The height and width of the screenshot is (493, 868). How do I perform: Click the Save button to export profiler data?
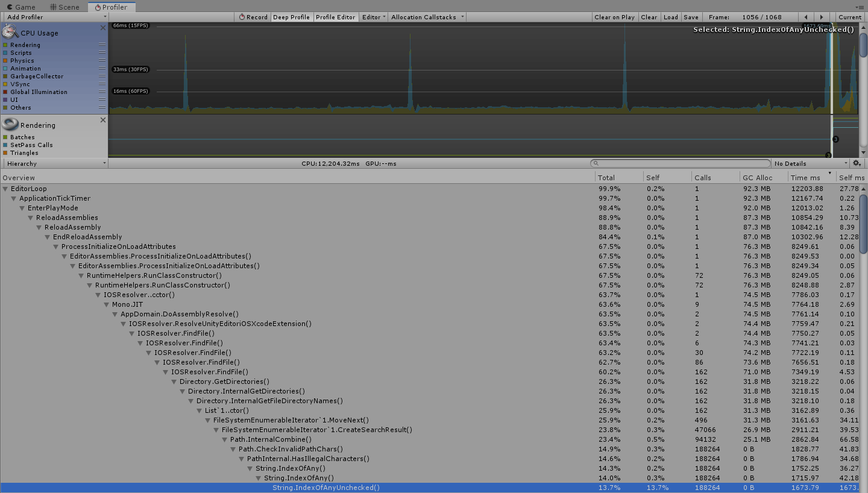click(691, 17)
